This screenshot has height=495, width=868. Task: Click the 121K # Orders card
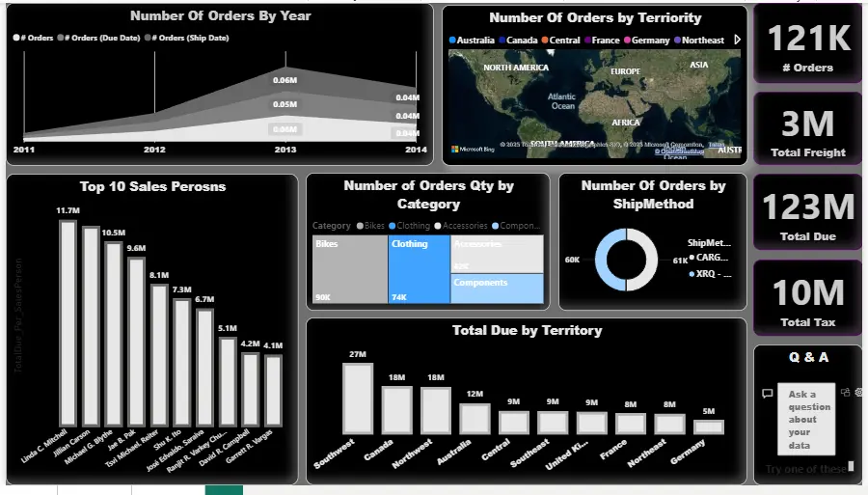[x=807, y=44]
